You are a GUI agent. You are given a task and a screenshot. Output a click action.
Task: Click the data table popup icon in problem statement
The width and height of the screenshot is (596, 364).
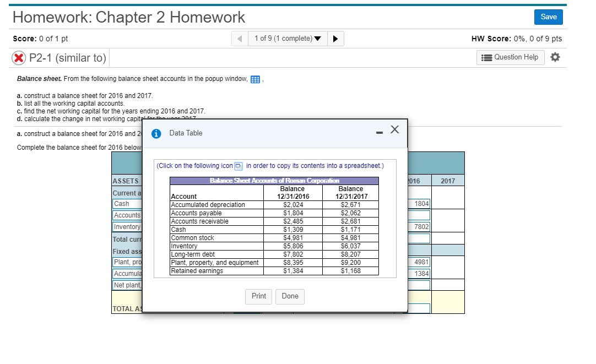254,79
